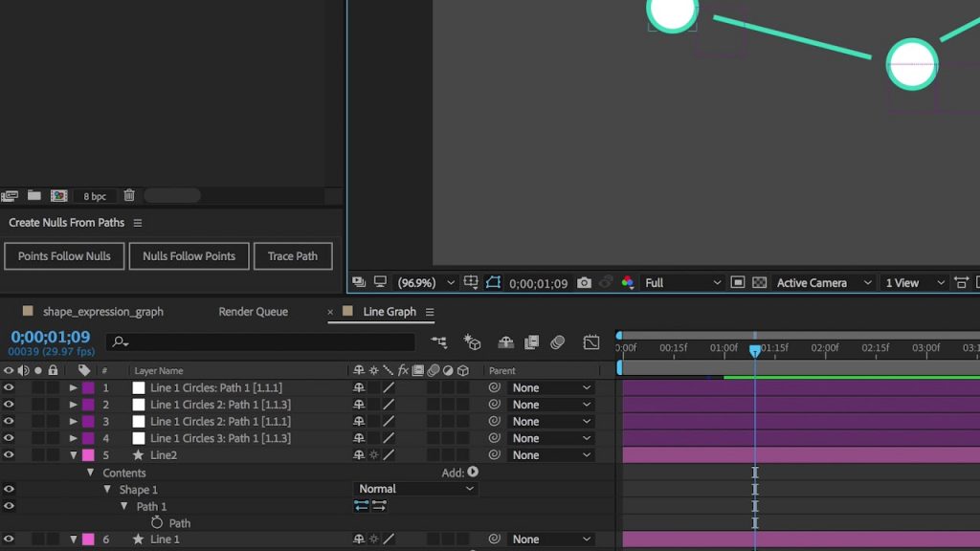Viewport: 980px width, 551px height.
Task: Open the Create Nulls From Paths panel menu
Action: (138, 223)
